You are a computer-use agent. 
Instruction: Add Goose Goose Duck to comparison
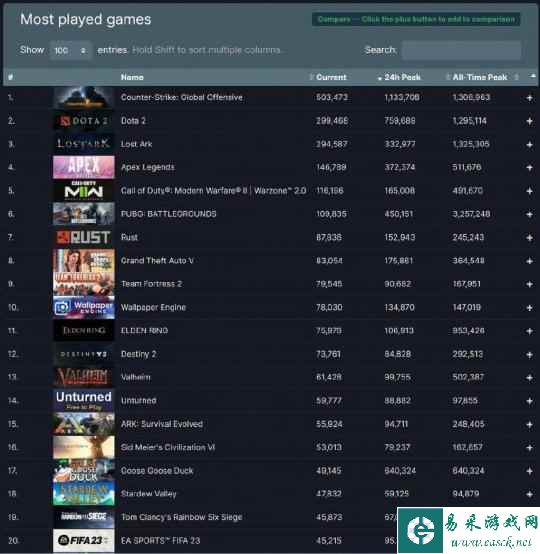529,471
